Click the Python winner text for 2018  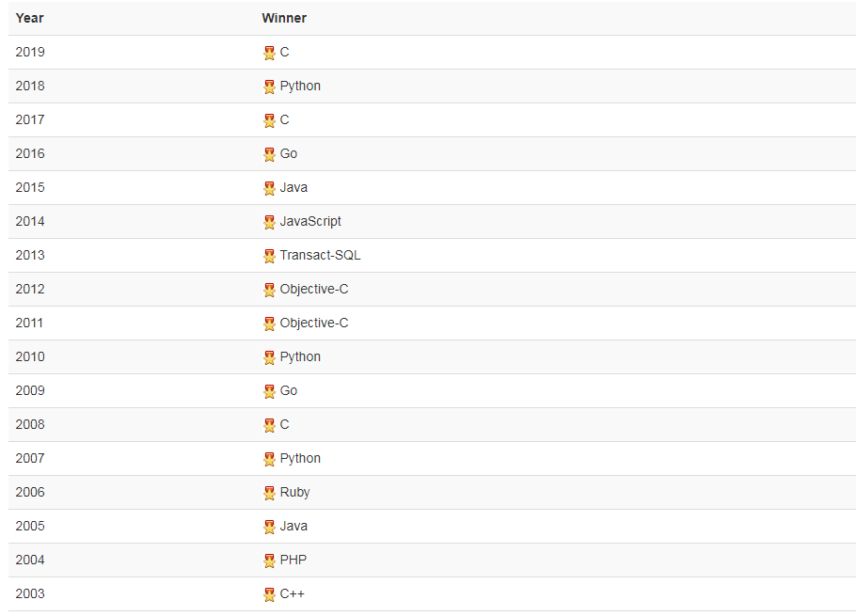click(300, 86)
